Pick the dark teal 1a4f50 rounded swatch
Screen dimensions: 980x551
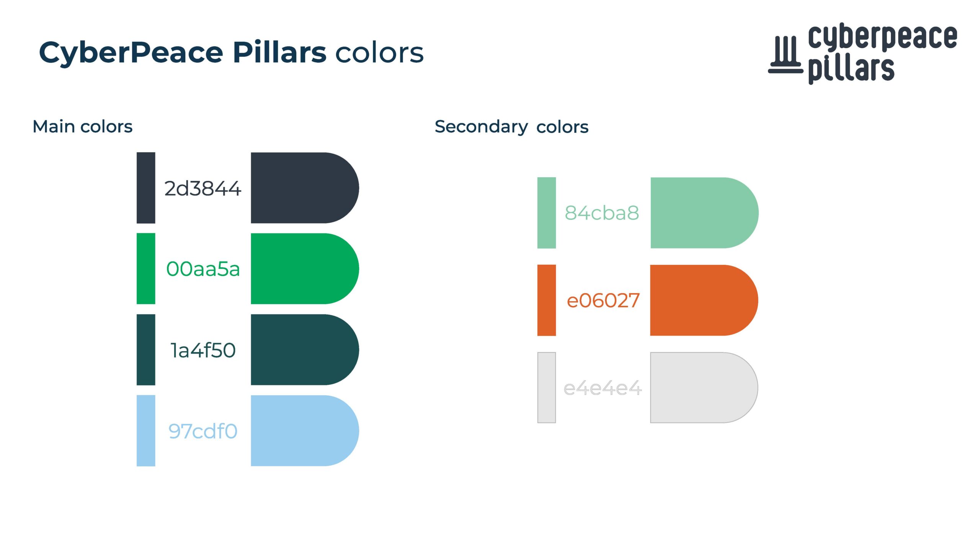[305, 350]
